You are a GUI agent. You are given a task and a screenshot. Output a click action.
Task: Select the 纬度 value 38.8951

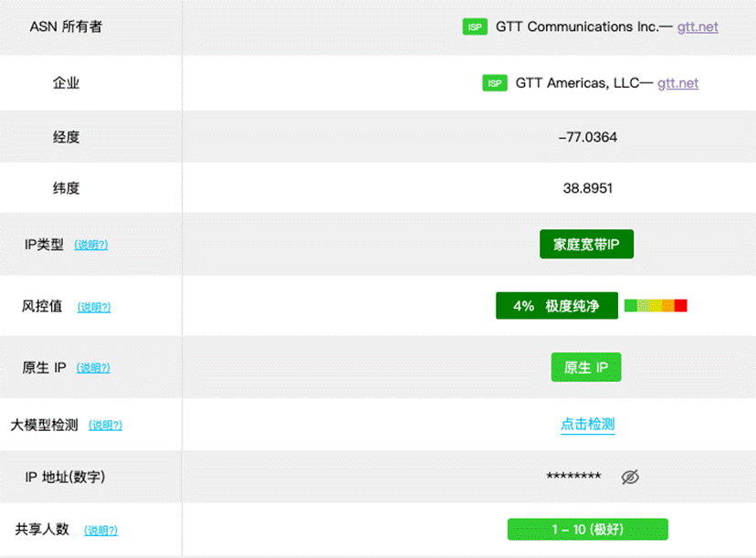click(586, 188)
